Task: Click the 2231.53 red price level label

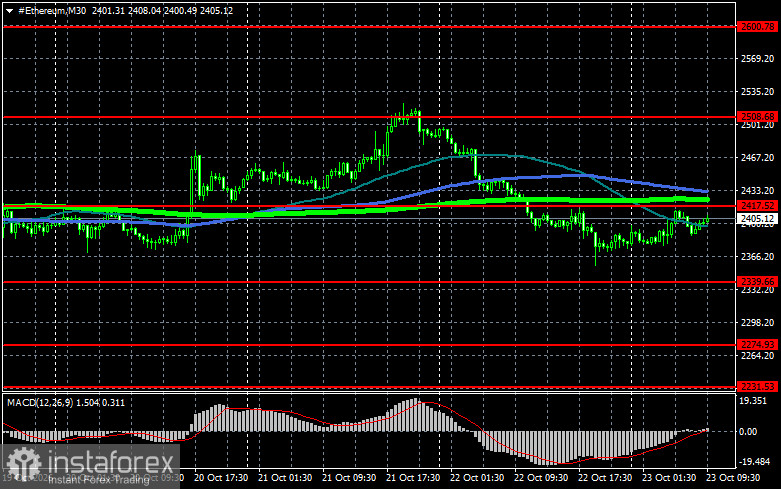Action: (x=758, y=387)
